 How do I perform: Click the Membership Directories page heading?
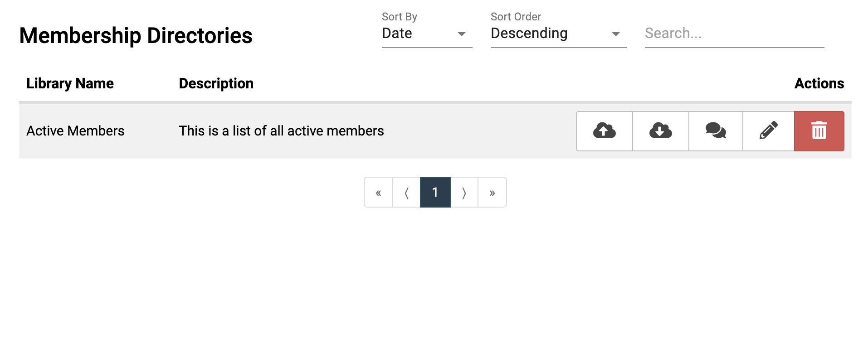[x=136, y=36]
